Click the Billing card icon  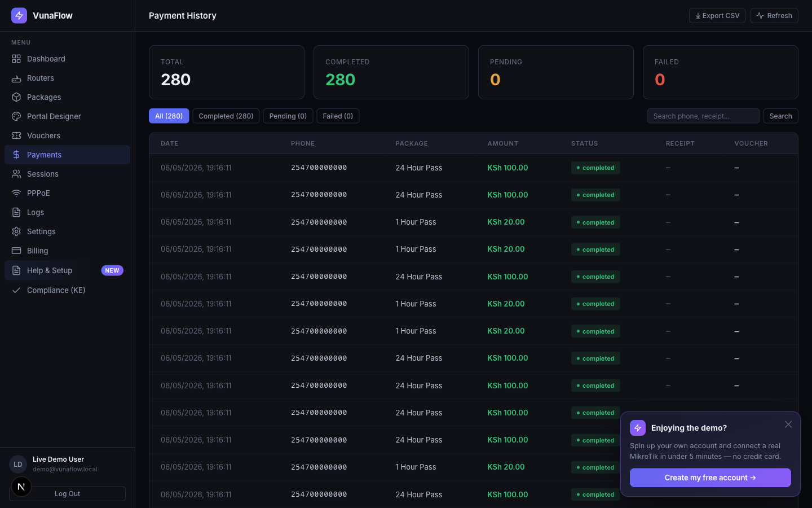[x=16, y=251]
